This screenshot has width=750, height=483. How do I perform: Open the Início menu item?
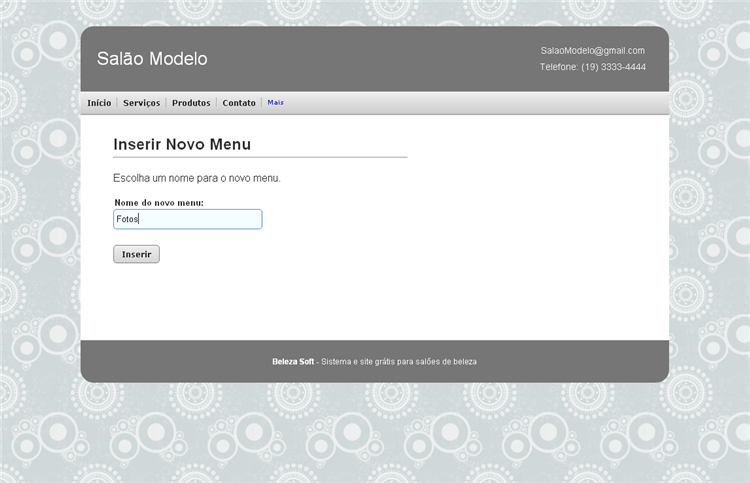pos(99,103)
